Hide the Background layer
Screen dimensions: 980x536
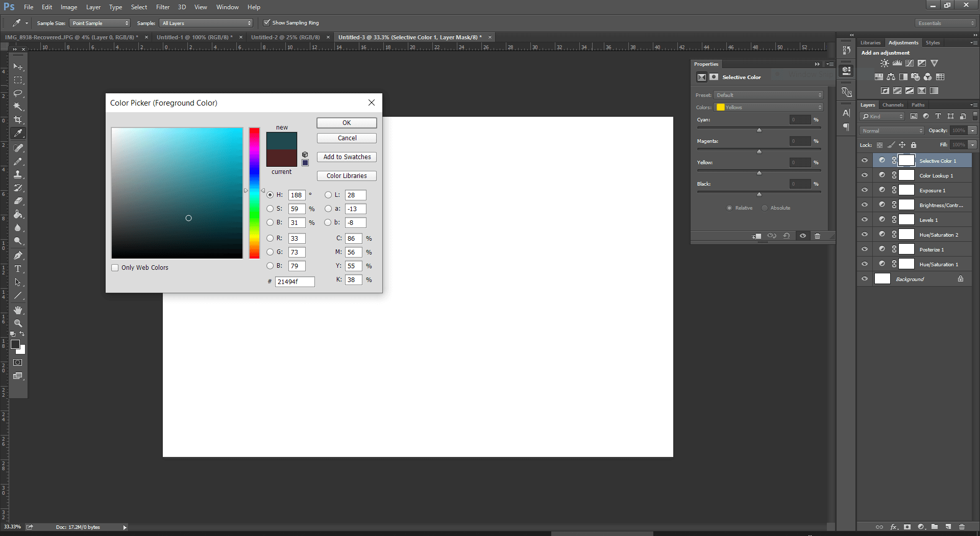tap(865, 278)
